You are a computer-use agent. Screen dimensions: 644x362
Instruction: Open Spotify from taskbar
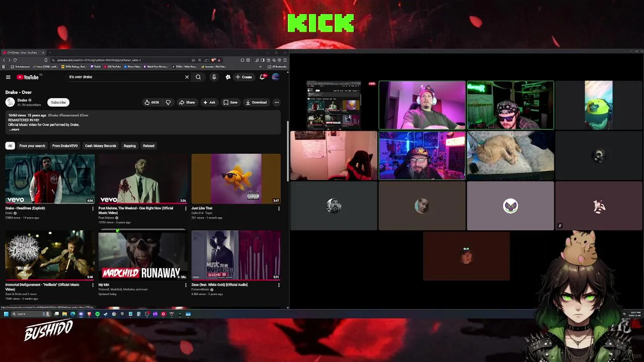[x=97, y=314]
